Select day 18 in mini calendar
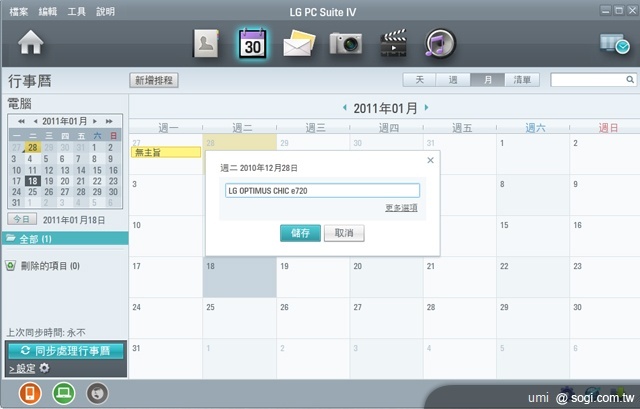Viewport: 640px width, 409px height. [x=33, y=181]
